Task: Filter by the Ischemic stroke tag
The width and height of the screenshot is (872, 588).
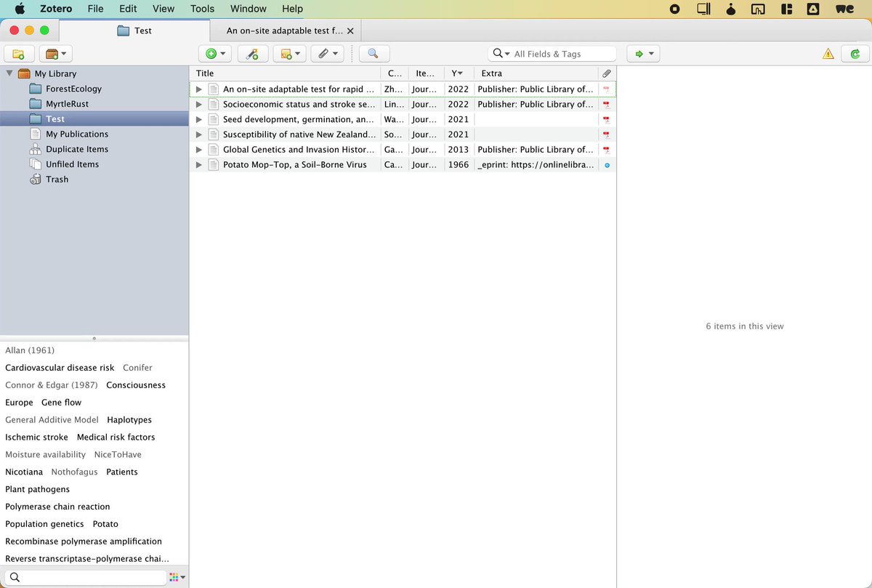Action: pos(36,437)
